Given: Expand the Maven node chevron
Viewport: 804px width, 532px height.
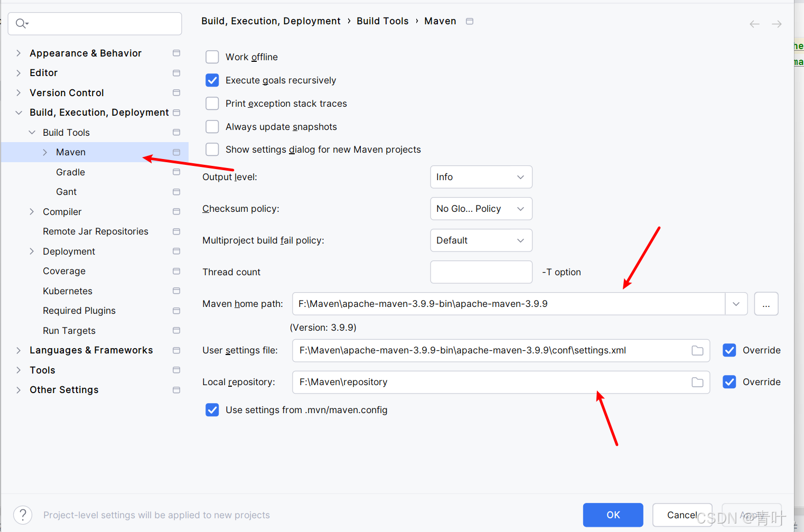Looking at the screenshot, I should click(x=45, y=152).
